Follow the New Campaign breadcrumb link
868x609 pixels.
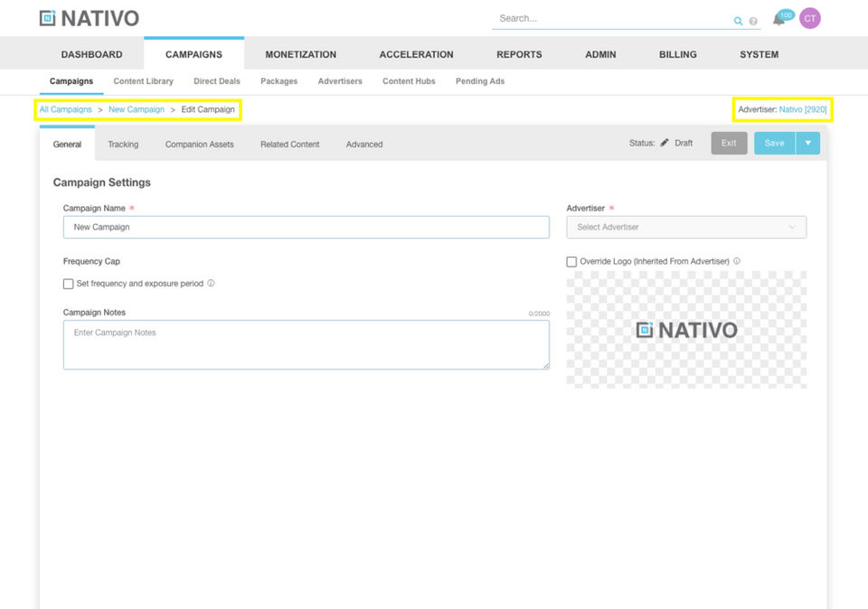point(137,109)
